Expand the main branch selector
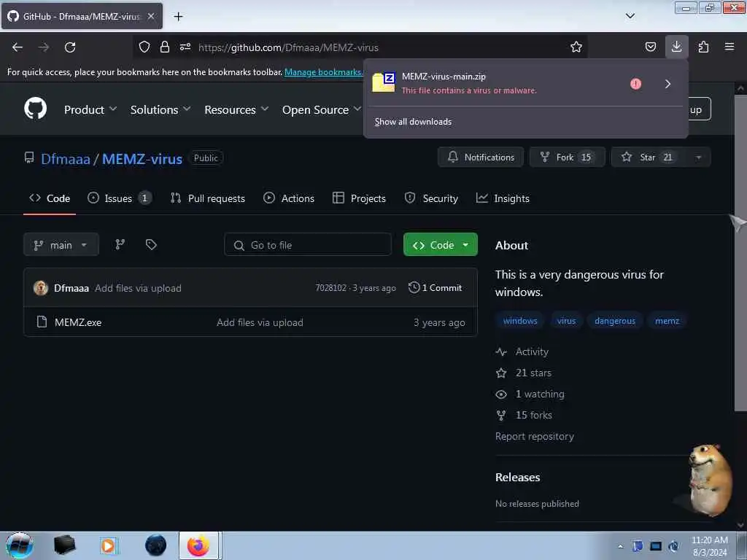 pyautogui.click(x=61, y=245)
